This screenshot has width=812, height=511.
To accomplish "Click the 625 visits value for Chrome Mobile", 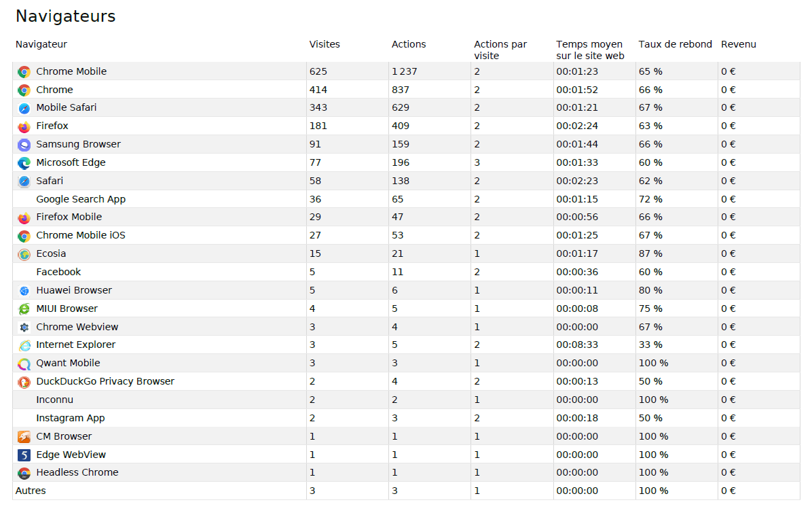I will tap(318, 71).
